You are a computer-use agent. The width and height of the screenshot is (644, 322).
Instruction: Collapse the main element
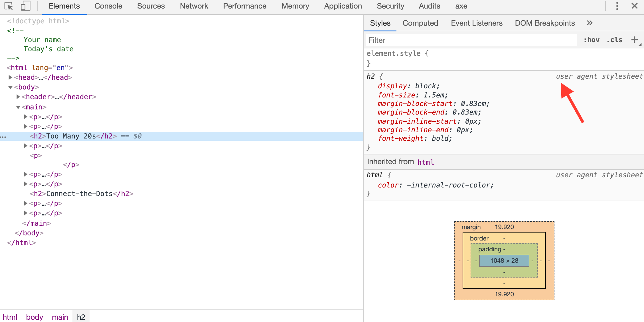pyautogui.click(x=18, y=107)
